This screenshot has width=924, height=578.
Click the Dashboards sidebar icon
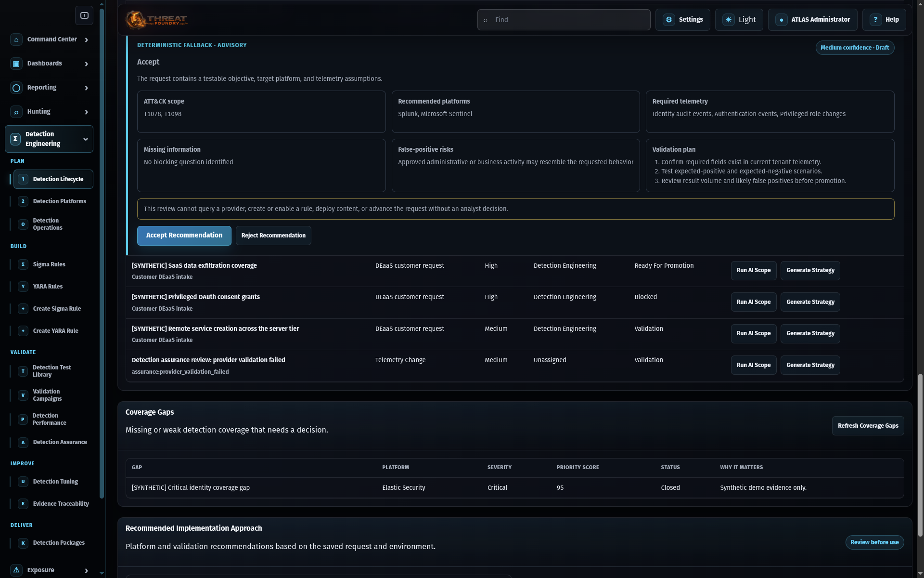pos(16,64)
